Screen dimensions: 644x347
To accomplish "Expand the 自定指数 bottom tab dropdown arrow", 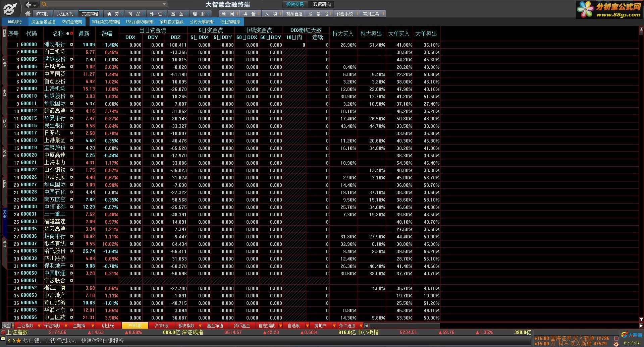I will 280,326.
